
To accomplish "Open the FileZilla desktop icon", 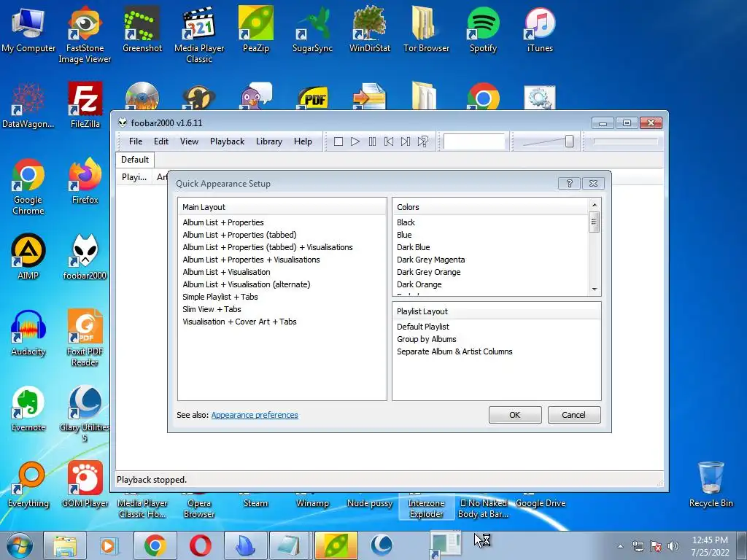I will tap(85, 106).
